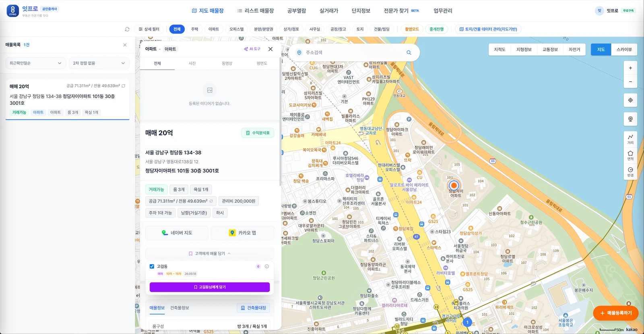Switch to the 평면도 media tab

point(262,63)
